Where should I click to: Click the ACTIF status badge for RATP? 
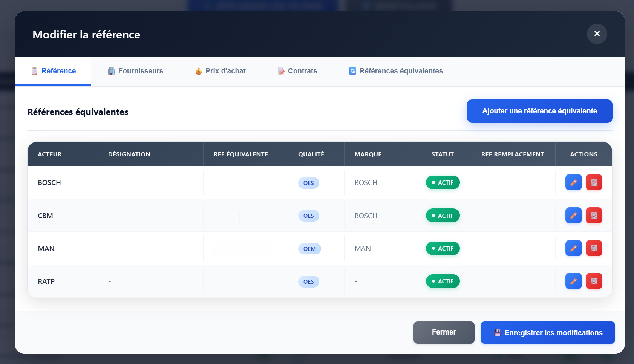point(443,281)
